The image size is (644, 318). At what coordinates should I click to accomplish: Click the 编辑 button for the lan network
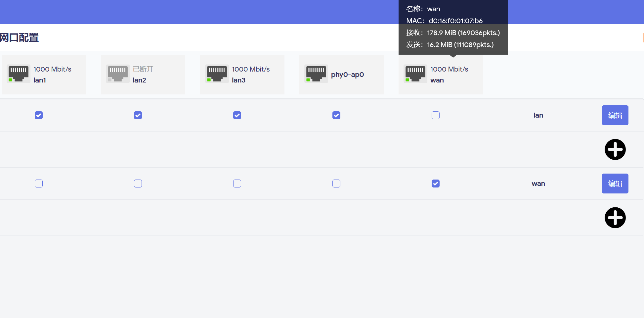click(615, 115)
